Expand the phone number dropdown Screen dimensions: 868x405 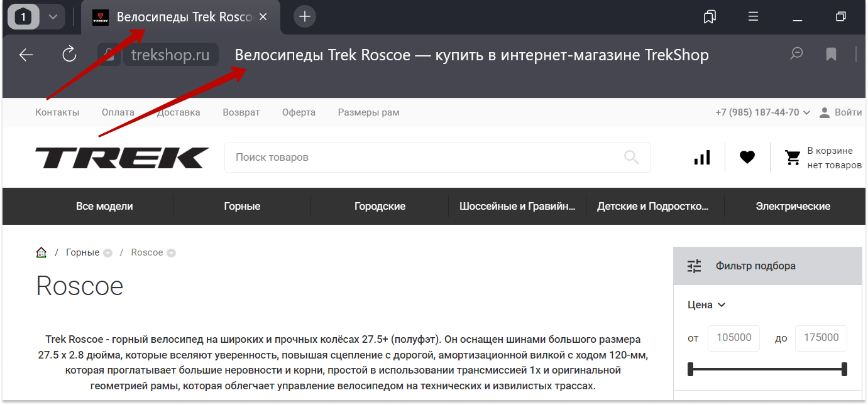coord(806,113)
